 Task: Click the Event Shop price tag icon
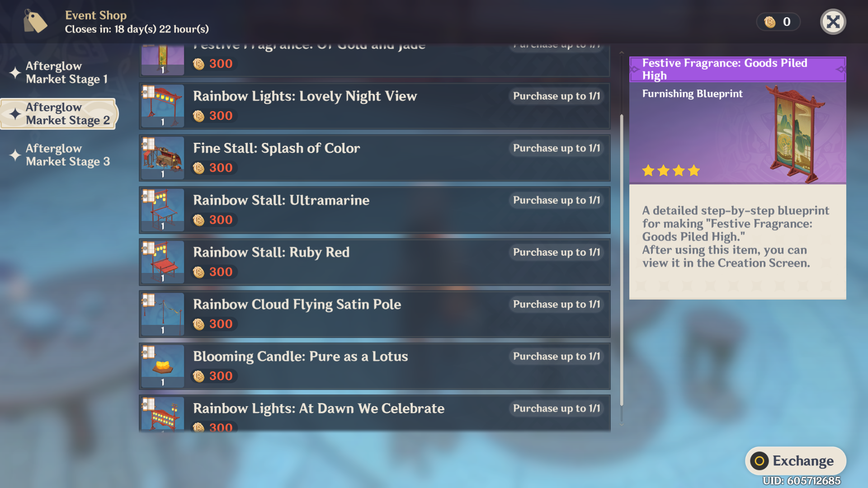tap(35, 22)
